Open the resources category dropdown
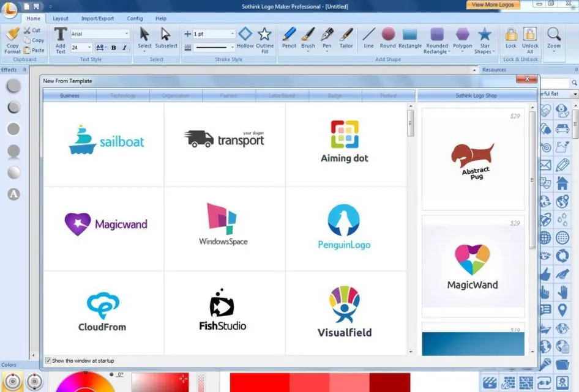The width and height of the screenshot is (579, 392). pyautogui.click(x=575, y=94)
